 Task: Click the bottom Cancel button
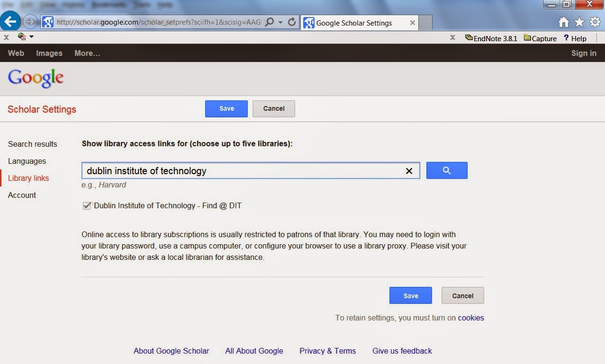463,295
